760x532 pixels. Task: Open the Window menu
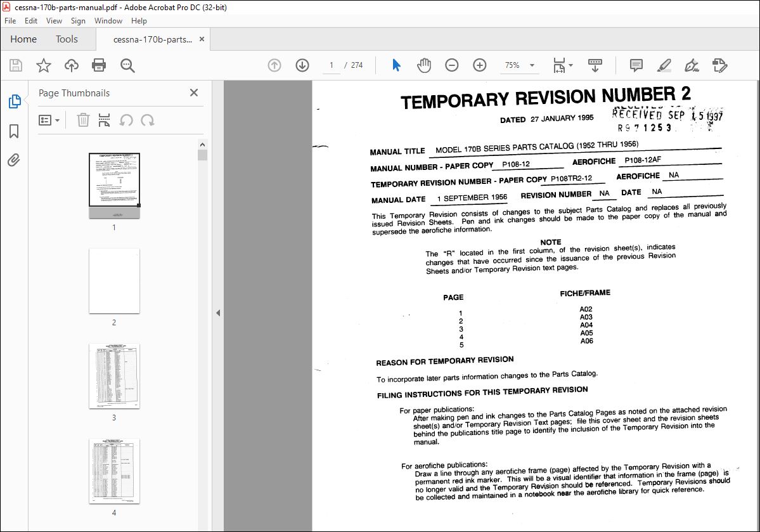(108, 21)
